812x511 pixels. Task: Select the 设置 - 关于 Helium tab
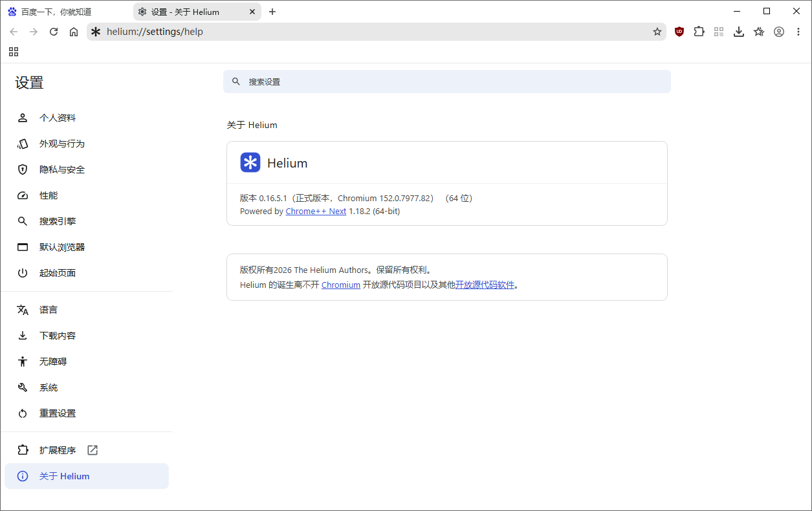point(197,12)
